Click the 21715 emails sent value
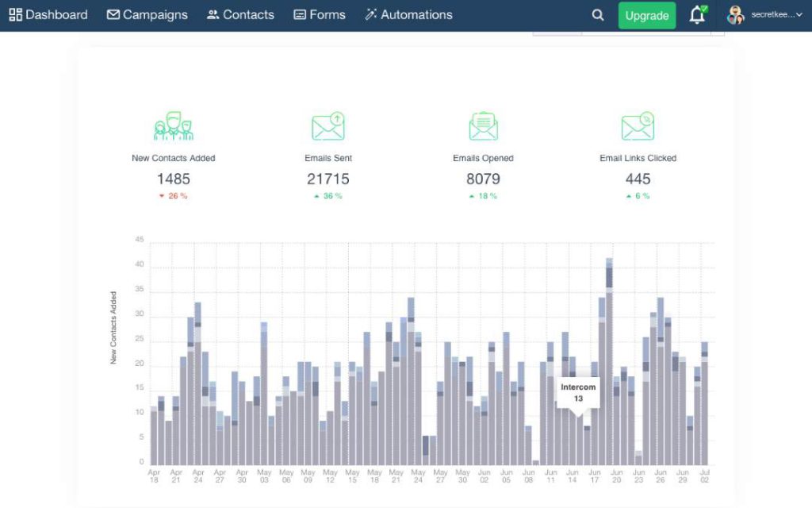Viewport: 812px width, 508px height. tap(328, 179)
